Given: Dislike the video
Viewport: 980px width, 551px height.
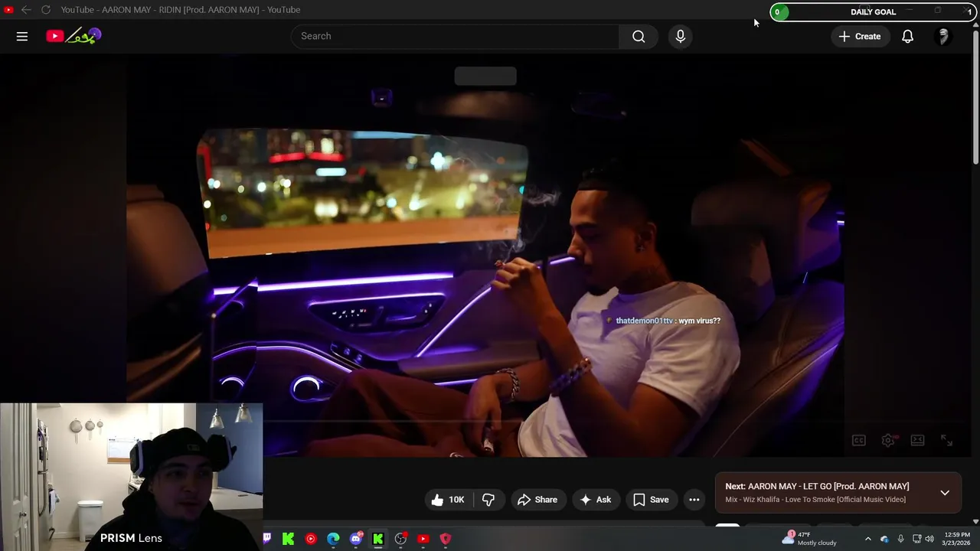Looking at the screenshot, I should pos(488,500).
